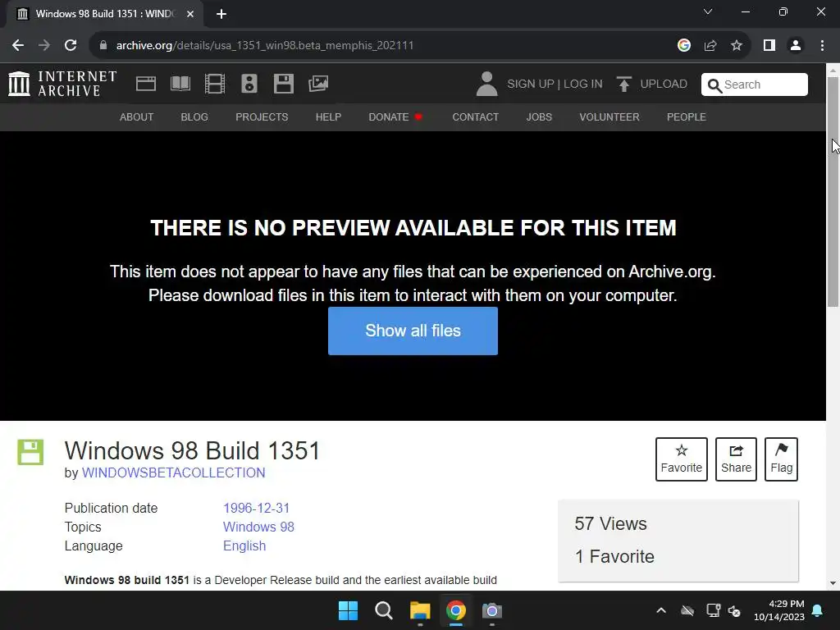The width and height of the screenshot is (840, 630).
Task: Click the address bar URL
Action: pos(265,46)
